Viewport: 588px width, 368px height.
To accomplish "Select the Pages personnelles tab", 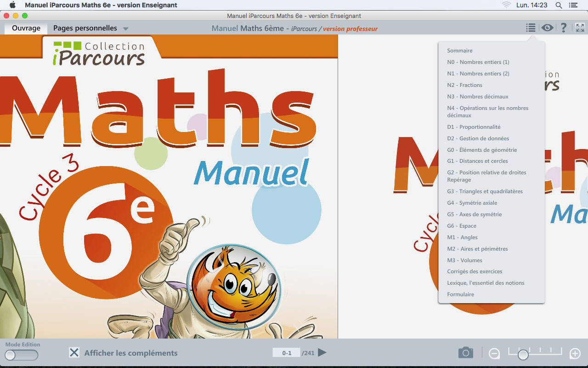I will [85, 28].
